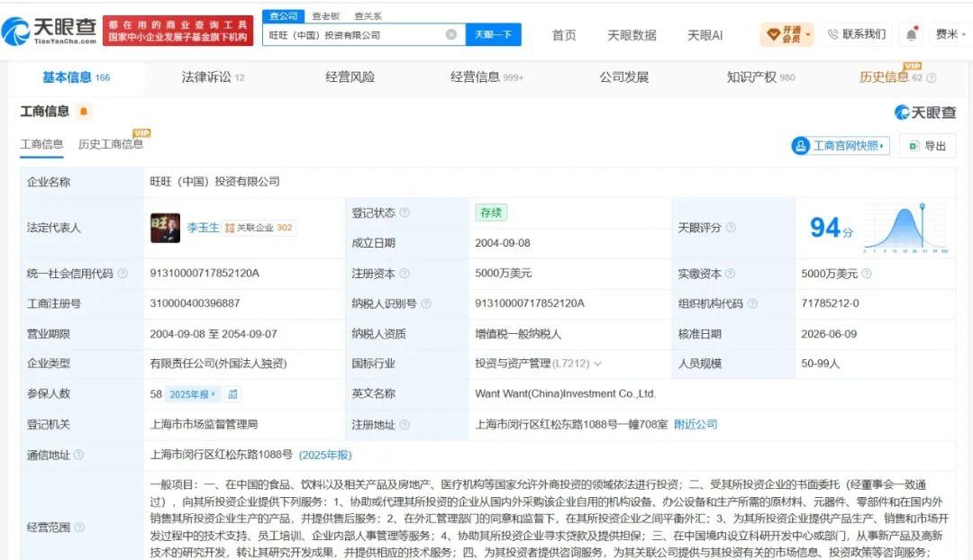The image size is (973, 560).
Task: Open the 费米 user account dropdown
Action: pyautogui.click(x=950, y=34)
